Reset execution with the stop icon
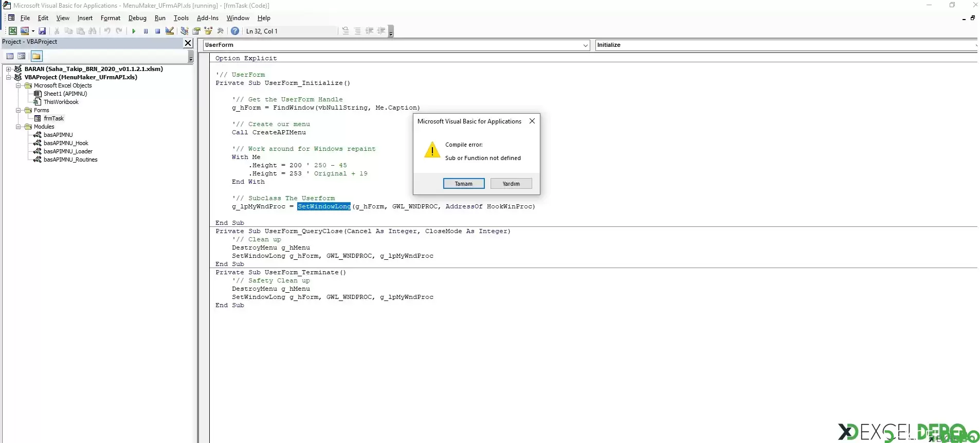 157,31
